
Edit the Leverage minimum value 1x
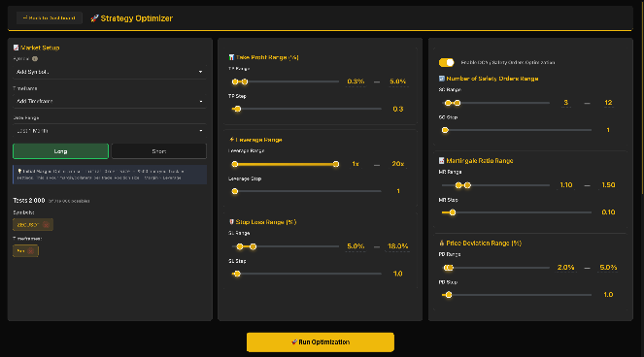(x=356, y=164)
